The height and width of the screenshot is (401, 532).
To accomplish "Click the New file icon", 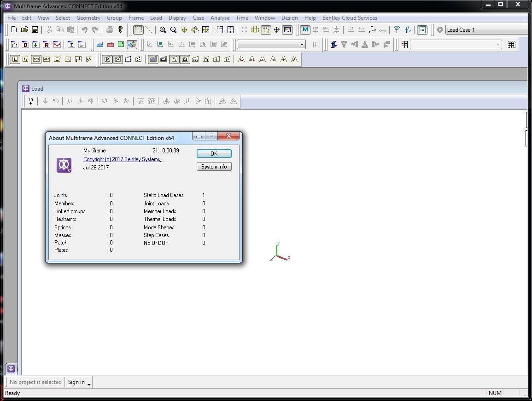I will (14, 29).
